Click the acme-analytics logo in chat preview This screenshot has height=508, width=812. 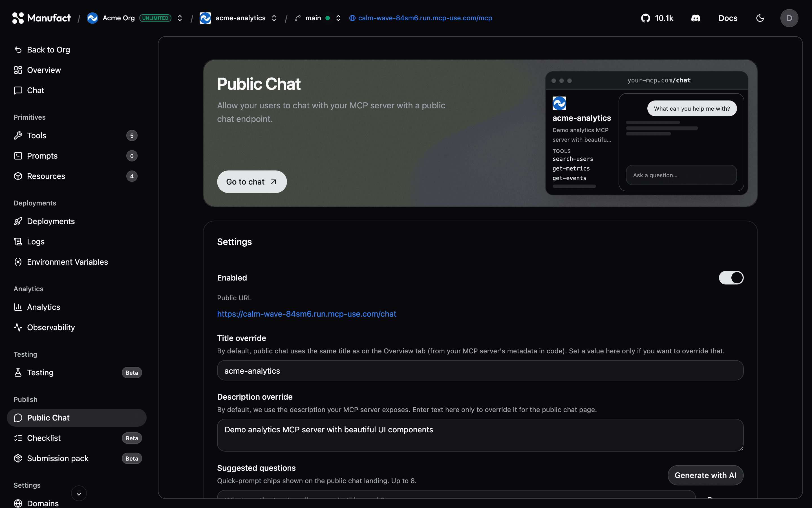pyautogui.click(x=559, y=103)
